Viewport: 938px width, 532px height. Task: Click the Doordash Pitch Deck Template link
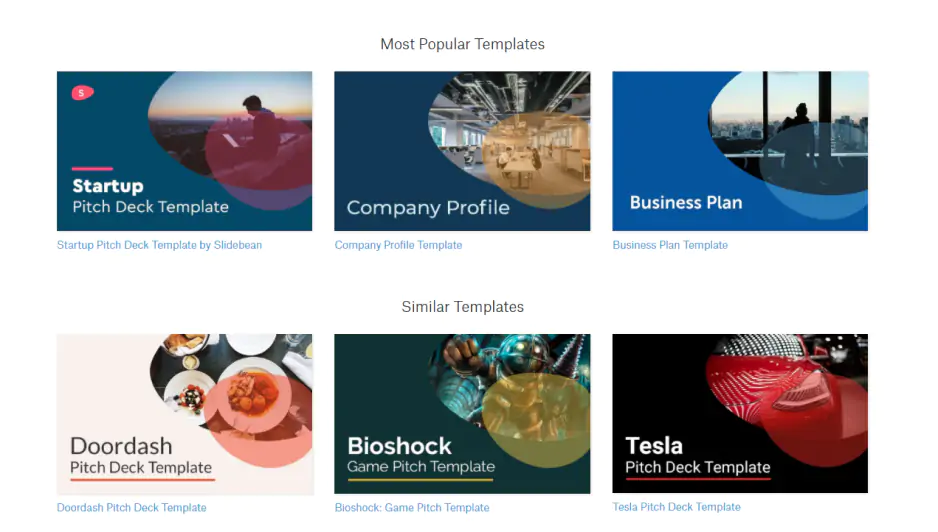click(x=131, y=508)
